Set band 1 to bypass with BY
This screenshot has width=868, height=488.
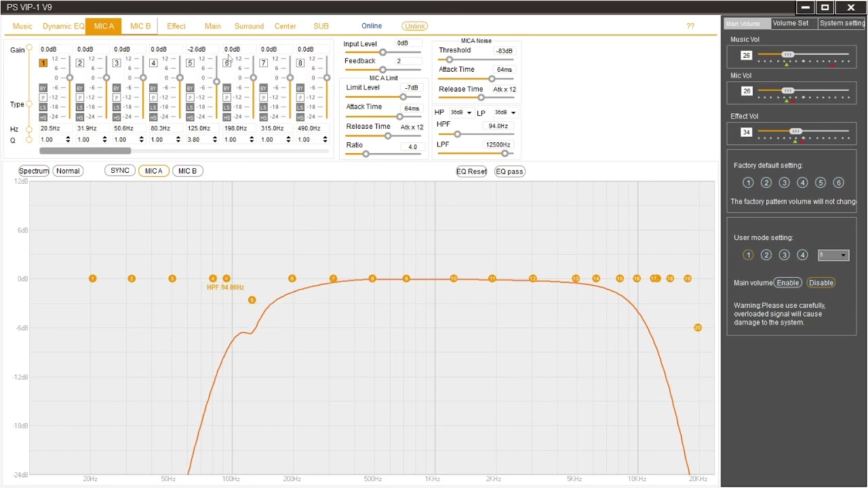click(x=43, y=88)
